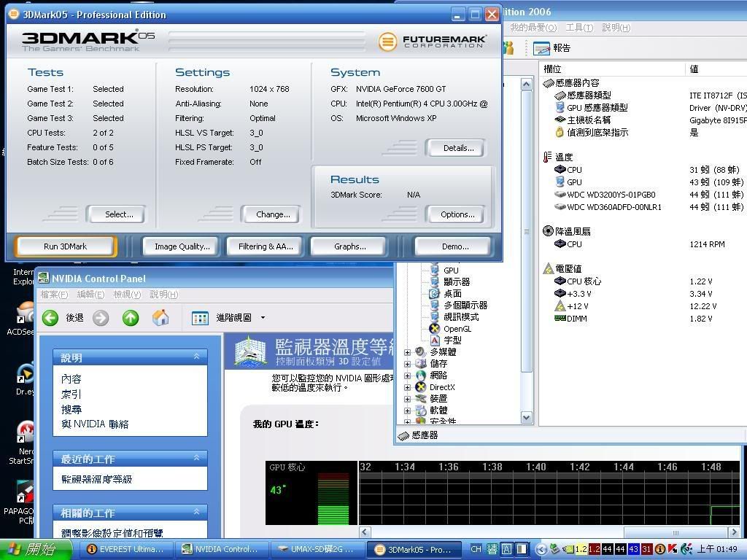Open the 工具(T) menu in EVEREST
Viewport: 747px width, 560px height.
point(578,28)
